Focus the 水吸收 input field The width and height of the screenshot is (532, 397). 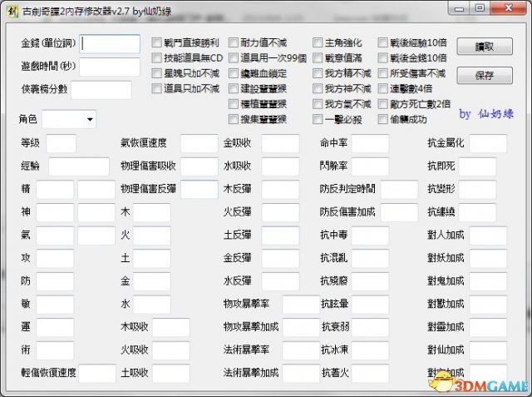tap(280, 166)
